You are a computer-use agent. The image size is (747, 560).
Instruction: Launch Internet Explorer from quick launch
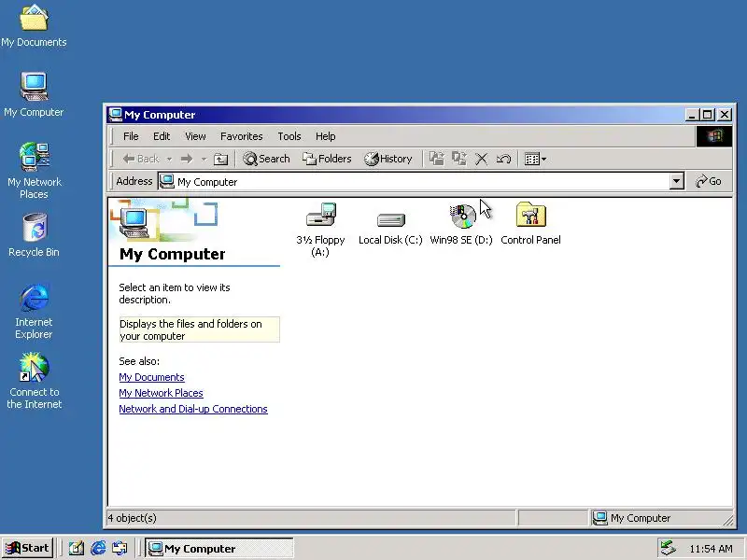(98, 548)
